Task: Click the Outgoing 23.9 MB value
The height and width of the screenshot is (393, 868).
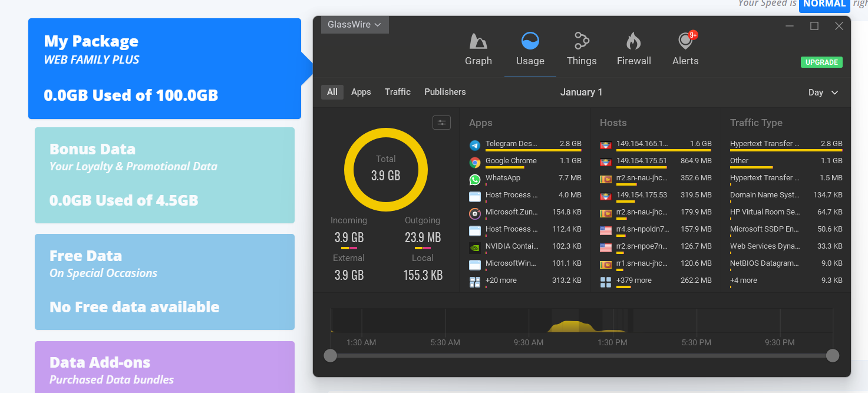Action: (423, 237)
